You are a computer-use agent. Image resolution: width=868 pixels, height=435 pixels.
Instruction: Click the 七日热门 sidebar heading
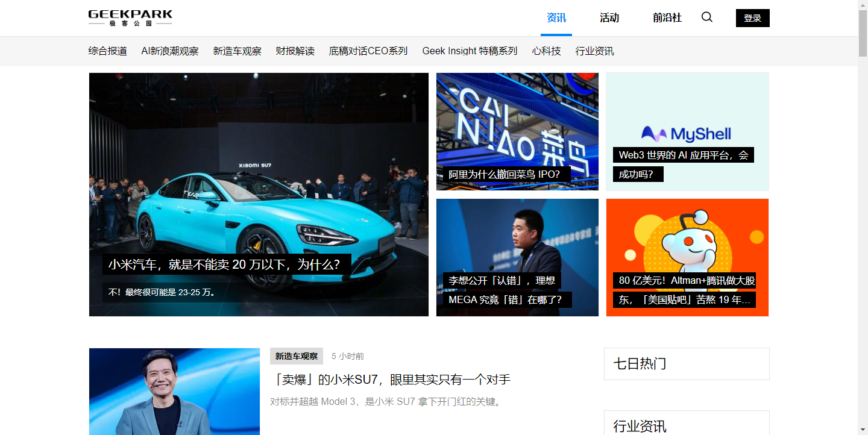coord(640,364)
